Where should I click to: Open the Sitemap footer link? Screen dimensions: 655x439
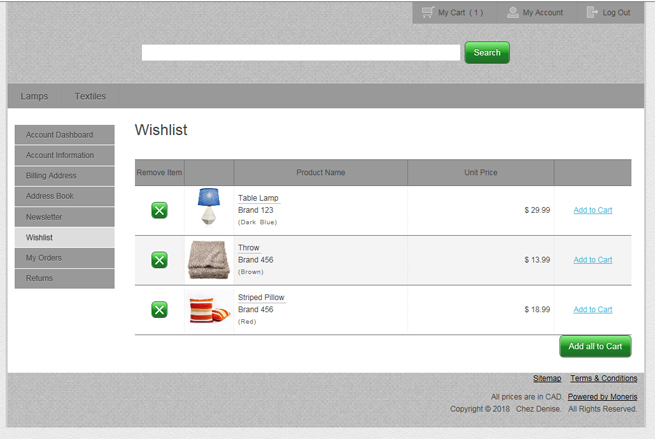coord(547,378)
